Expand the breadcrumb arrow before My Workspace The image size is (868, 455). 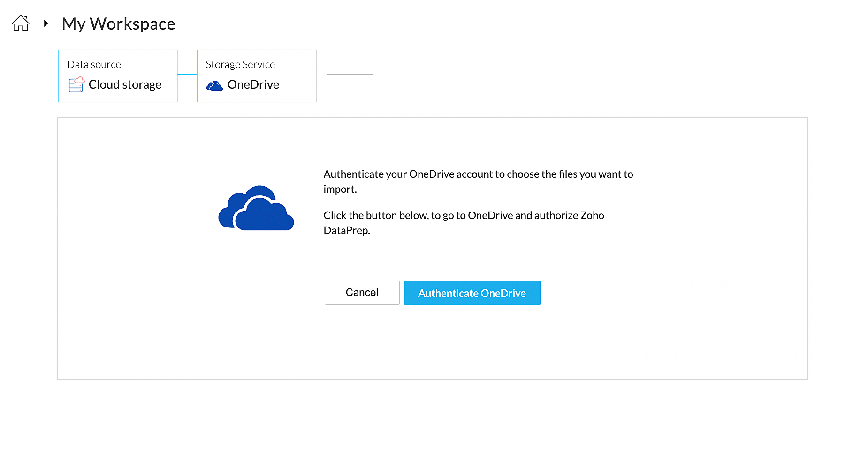coord(46,23)
